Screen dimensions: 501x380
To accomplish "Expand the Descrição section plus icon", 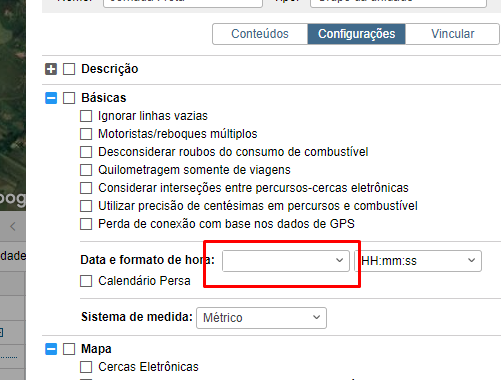I will pyautogui.click(x=51, y=69).
